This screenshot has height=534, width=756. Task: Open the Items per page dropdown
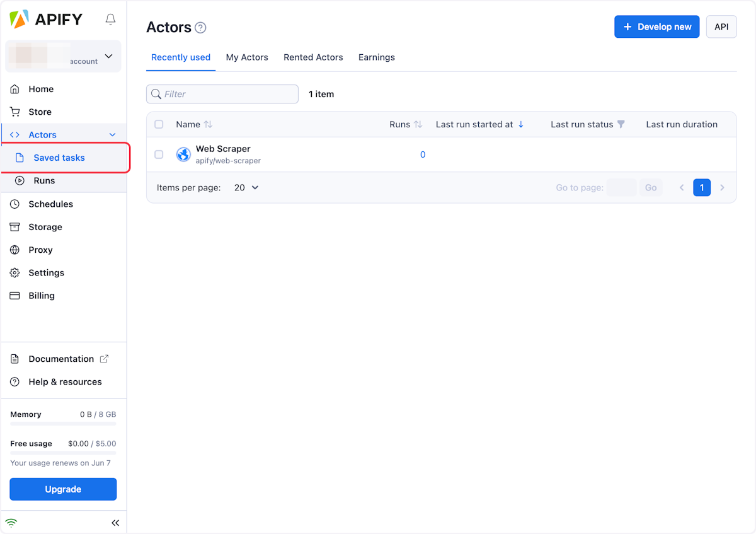pos(246,187)
